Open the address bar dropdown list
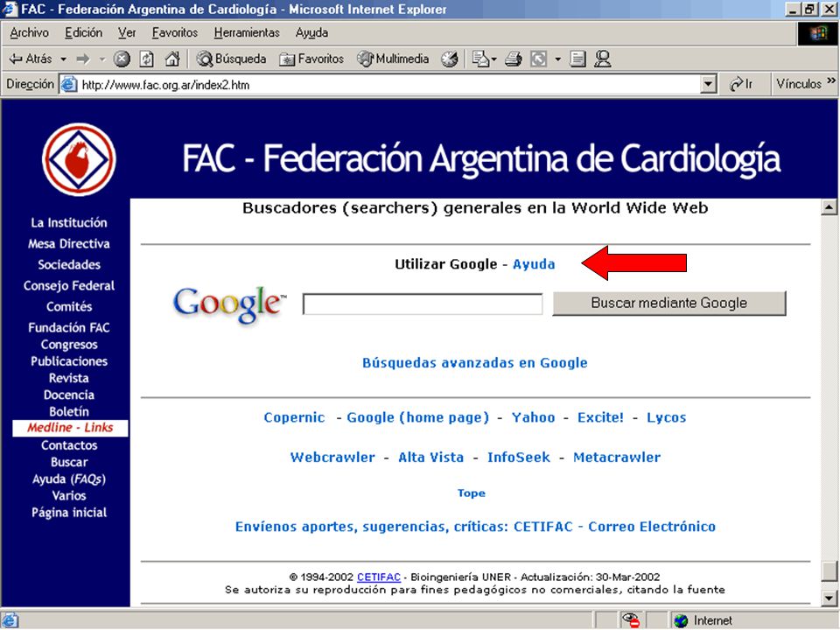Screen dimensions: 840x630 [x=709, y=85]
